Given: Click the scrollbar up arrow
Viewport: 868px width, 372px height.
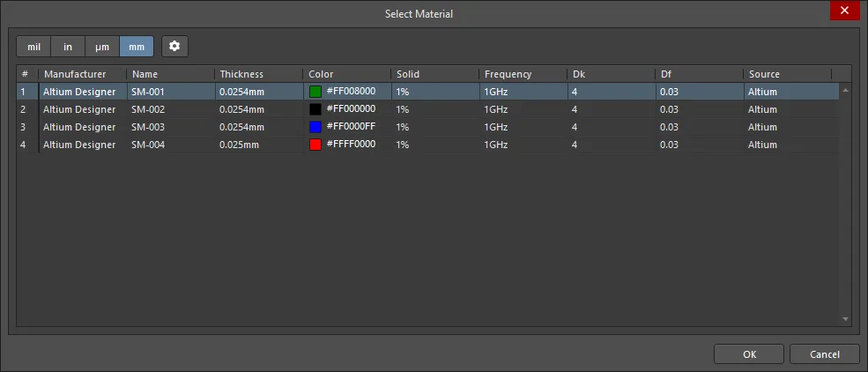Looking at the screenshot, I should (845, 90).
